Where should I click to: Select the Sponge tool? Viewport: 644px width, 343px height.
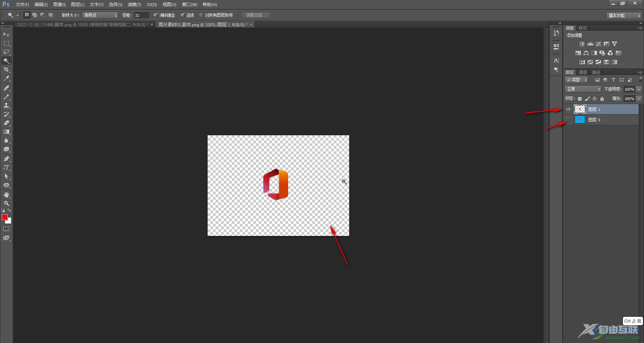[x=6, y=149]
